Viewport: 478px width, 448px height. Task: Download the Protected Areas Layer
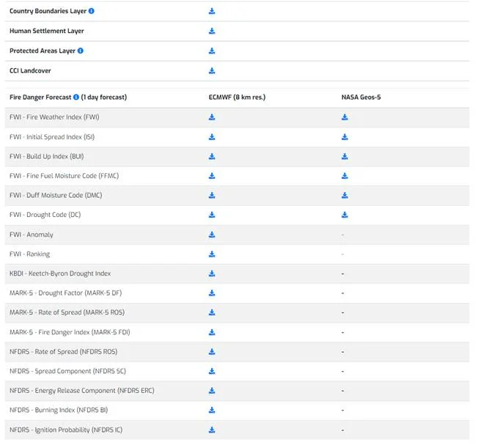212,51
